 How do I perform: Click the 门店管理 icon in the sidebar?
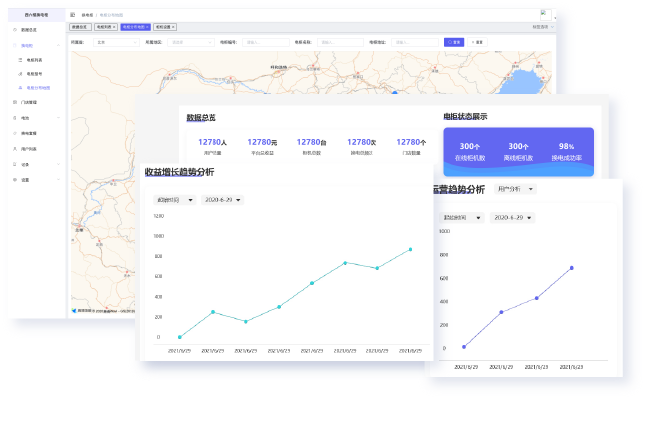(13, 102)
